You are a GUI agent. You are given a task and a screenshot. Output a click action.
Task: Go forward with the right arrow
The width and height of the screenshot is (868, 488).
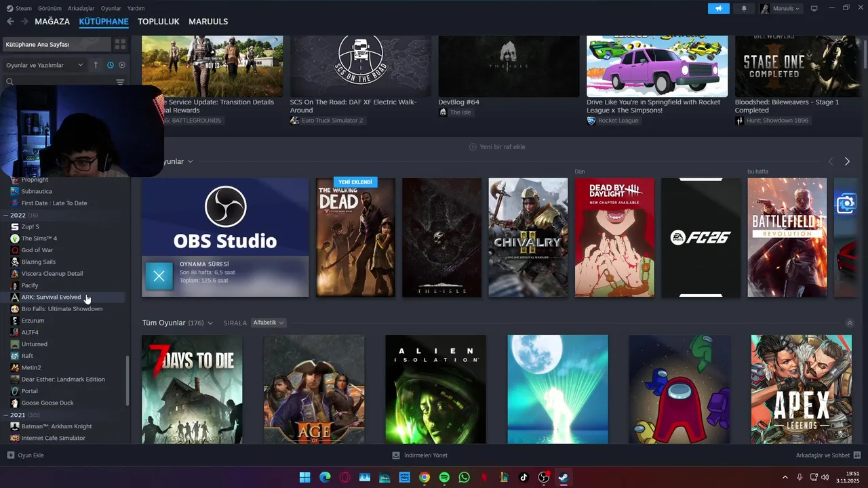coord(24,22)
